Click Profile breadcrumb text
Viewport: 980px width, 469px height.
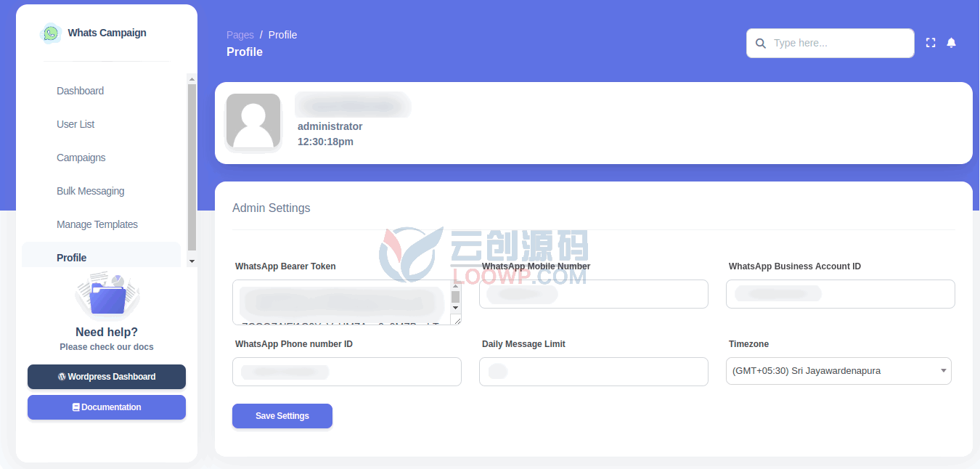click(282, 35)
